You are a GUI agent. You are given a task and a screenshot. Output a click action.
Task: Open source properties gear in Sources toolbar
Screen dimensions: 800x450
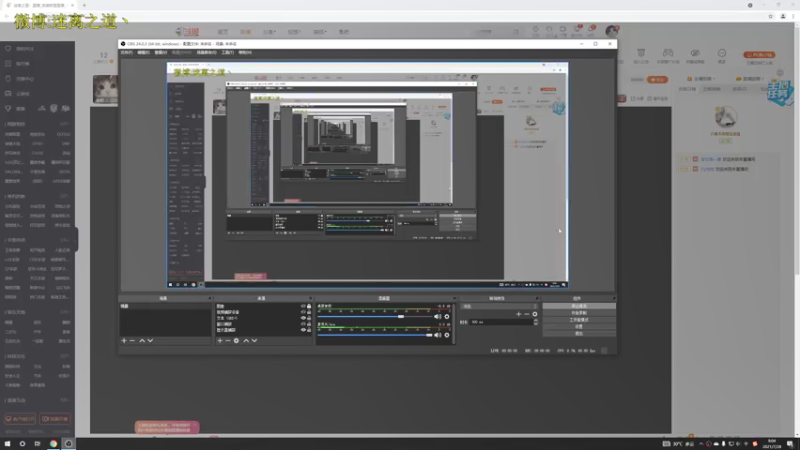point(236,340)
